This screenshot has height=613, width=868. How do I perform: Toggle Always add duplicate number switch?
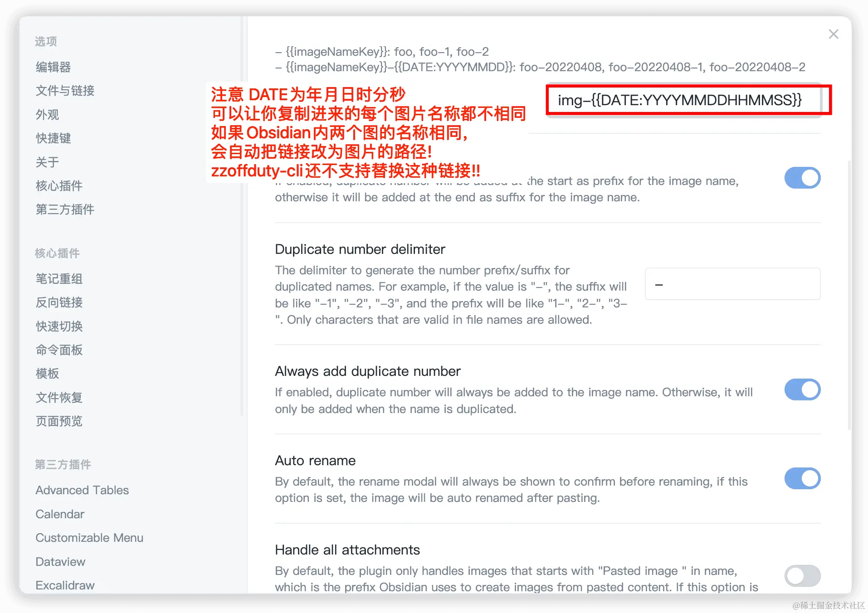802,389
